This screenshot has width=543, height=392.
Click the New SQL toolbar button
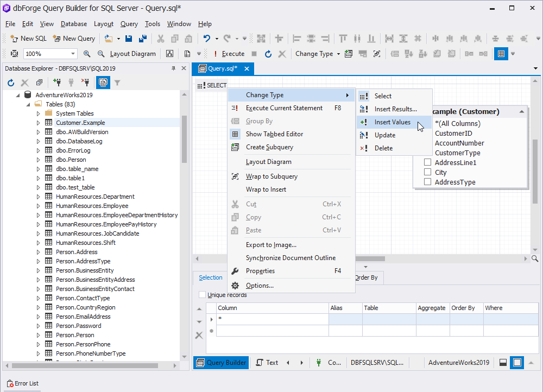(x=28, y=39)
